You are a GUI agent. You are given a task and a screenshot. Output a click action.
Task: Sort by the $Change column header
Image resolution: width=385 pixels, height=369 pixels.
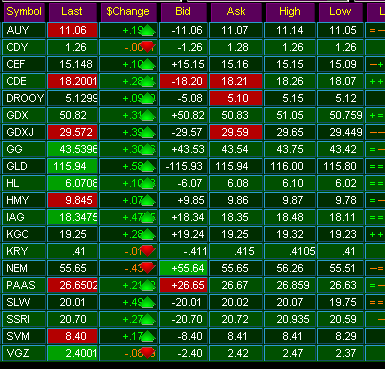pyautogui.click(x=128, y=12)
